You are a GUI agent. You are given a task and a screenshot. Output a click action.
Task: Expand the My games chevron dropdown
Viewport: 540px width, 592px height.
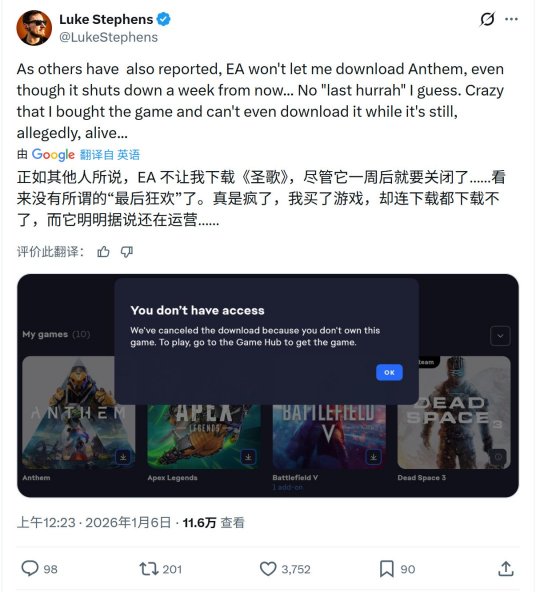(x=500, y=336)
